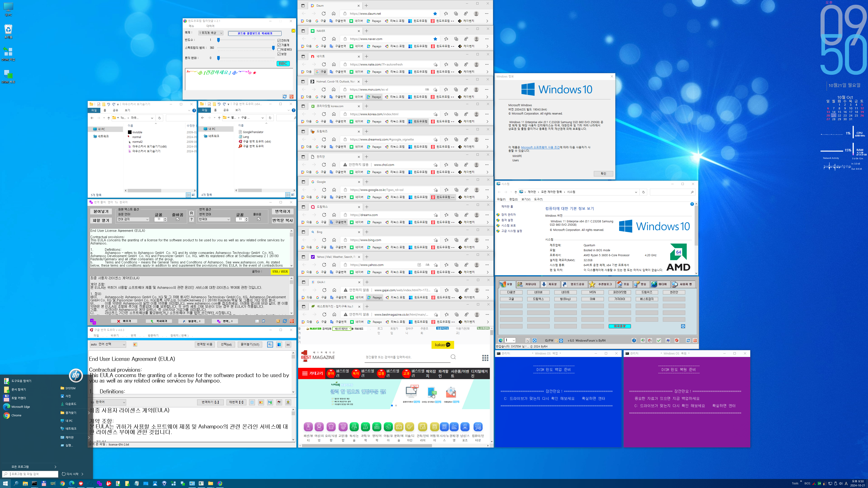Click 코드를 클립보드로 복사하기 button

click(x=255, y=33)
